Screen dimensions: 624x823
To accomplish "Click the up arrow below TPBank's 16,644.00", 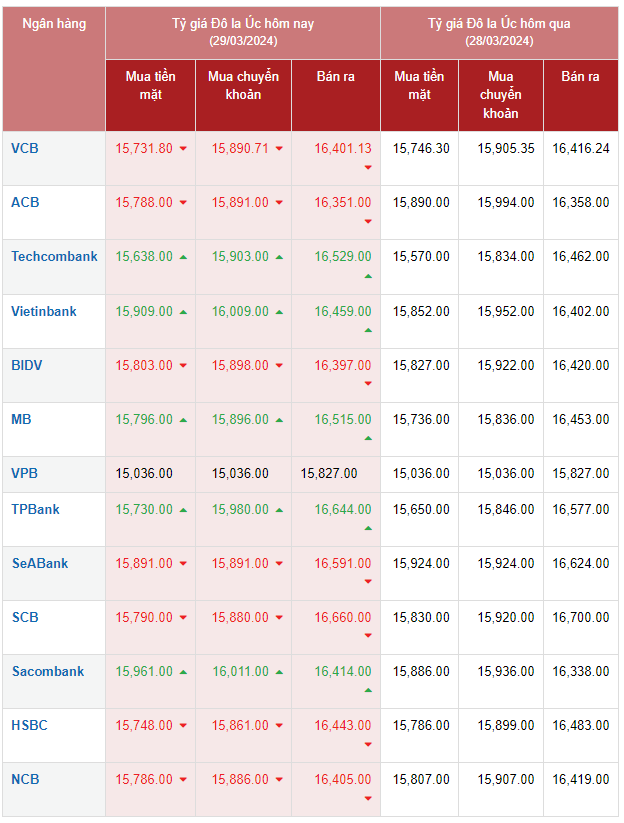I will [368, 527].
